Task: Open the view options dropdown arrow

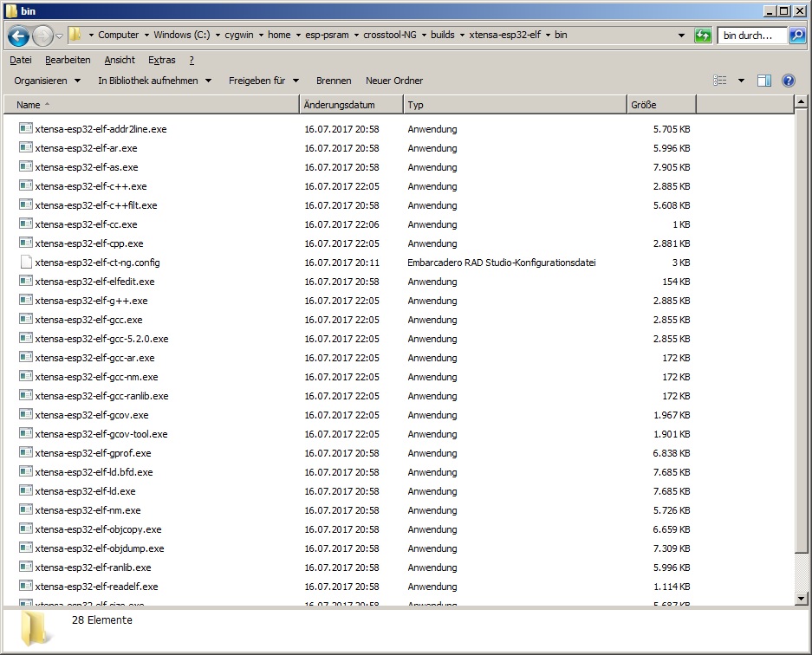Action: 741,81
